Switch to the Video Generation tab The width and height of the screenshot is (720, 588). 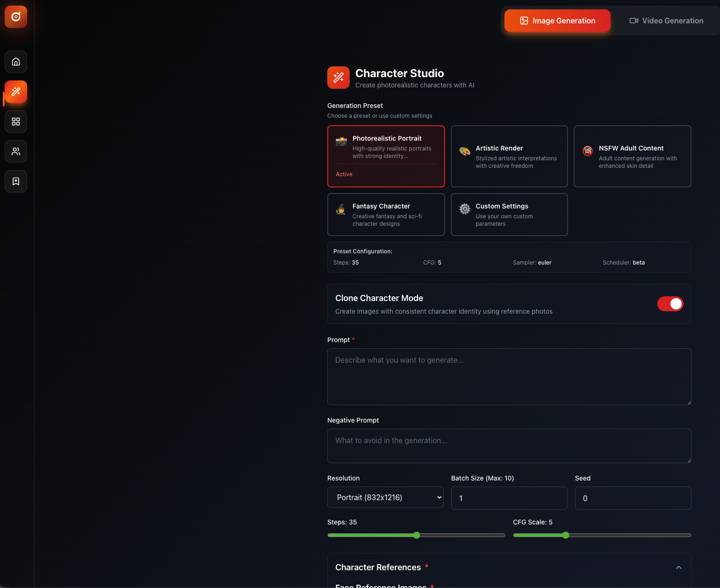point(666,21)
